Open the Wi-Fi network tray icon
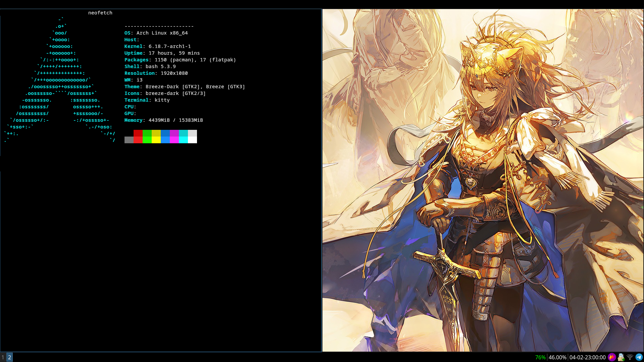 click(x=630, y=357)
